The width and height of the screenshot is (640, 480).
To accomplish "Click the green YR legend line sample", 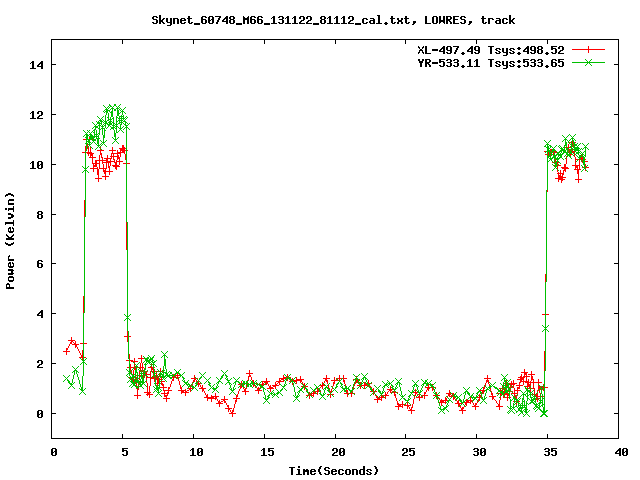I will click(588, 62).
